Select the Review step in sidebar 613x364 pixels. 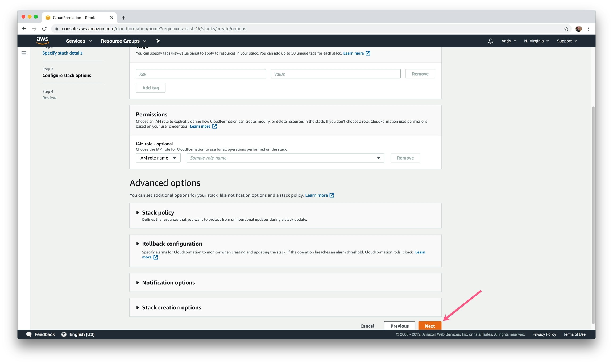[x=49, y=98]
